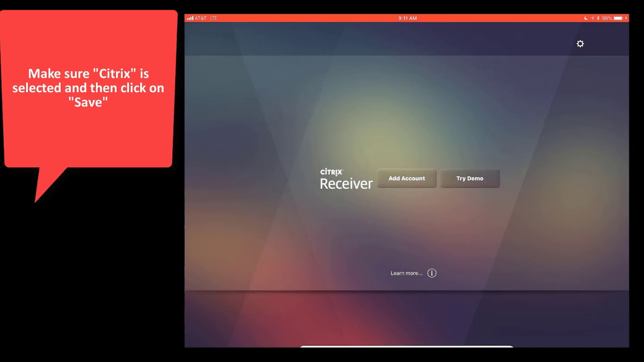The height and width of the screenshot is (362, 644).
Task: Tap the info icon beside Learn more
Action: tap(431, 273)
